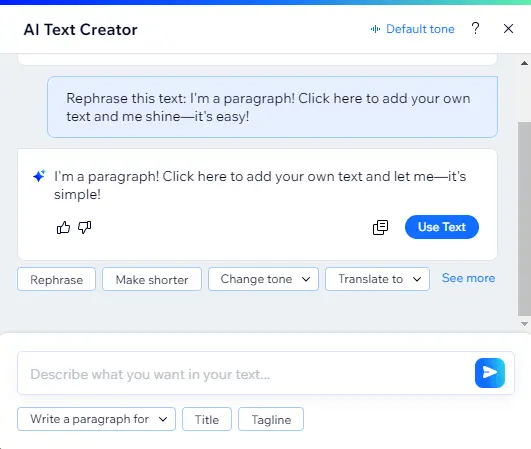This screenshot has height=449, width=531.
Task: Open the Default tone setting
Action: [412, 29]
